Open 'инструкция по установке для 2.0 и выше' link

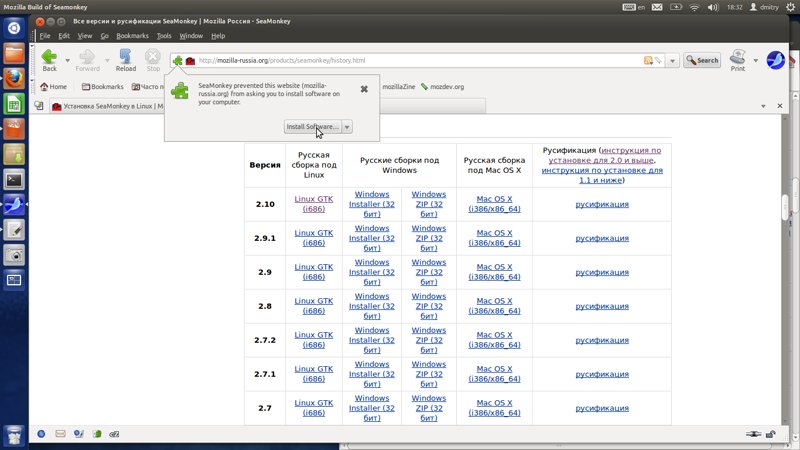(605, 155)
